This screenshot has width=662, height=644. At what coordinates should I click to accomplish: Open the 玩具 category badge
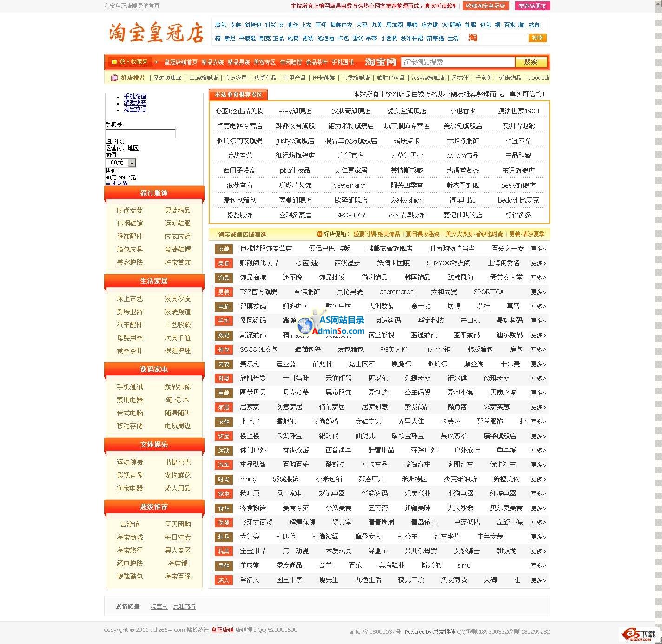point(224,552)
